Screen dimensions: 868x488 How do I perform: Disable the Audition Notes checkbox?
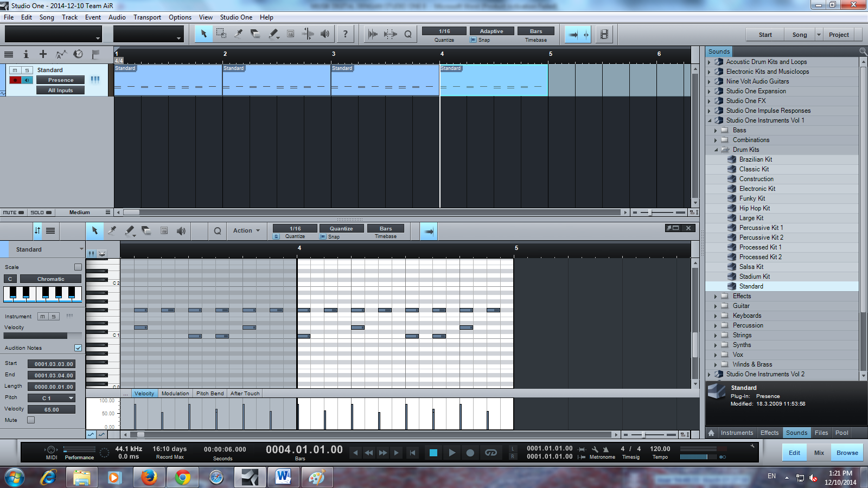tap(78, 348)
